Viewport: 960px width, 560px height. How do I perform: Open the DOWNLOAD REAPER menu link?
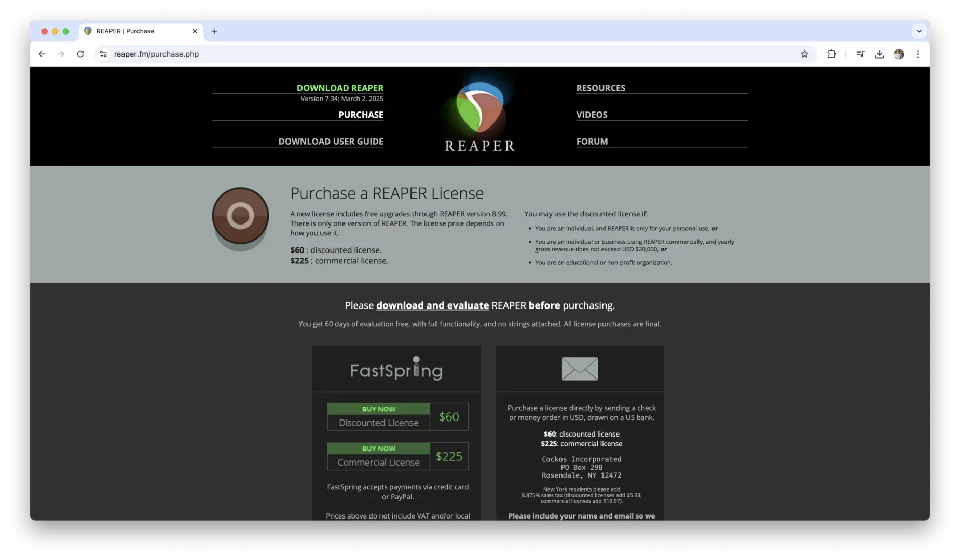(x=340, y=88)
